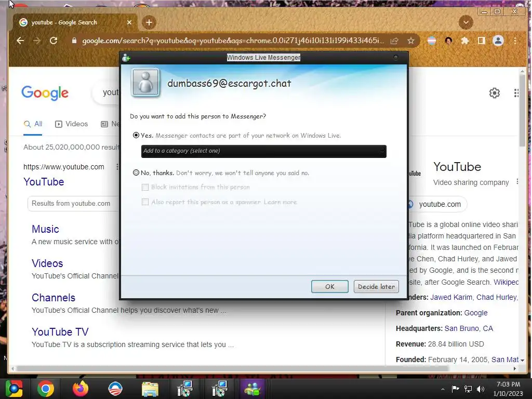Image resolution: width=532 pixels, height=399 pixels.
Task: Open the YouTube main search result link
Action: click(44, 182)
